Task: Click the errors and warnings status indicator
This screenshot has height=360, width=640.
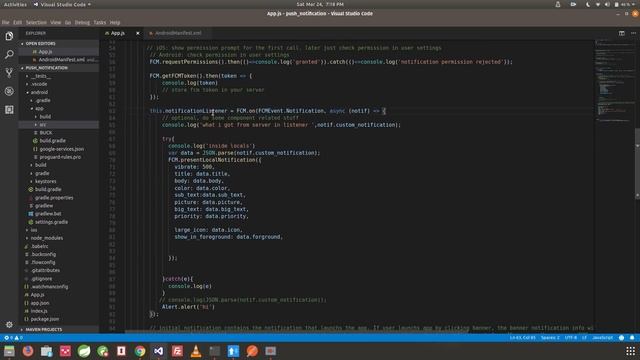Action: [13, 338]
